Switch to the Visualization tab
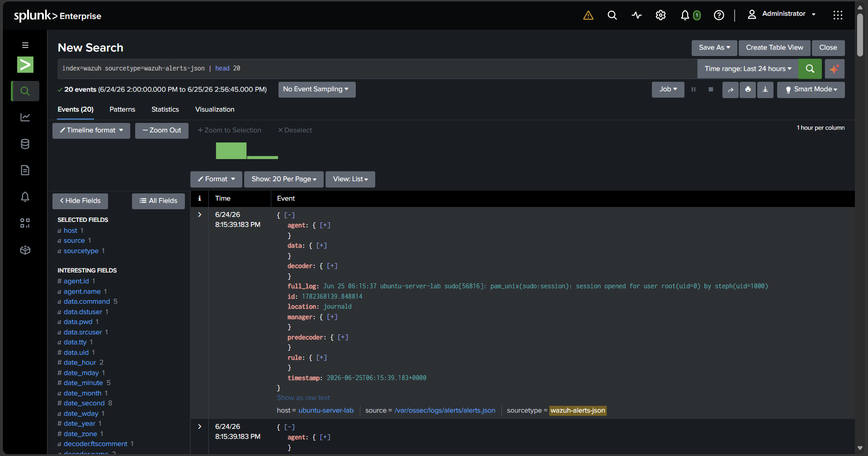868x456 pixels. pyautogui.click(x=215, y=109)
